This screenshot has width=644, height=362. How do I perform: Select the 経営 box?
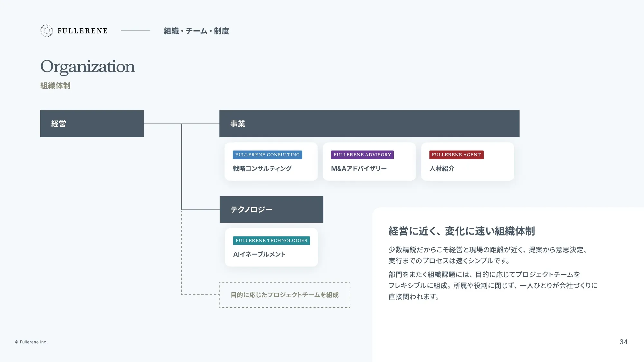92,124
